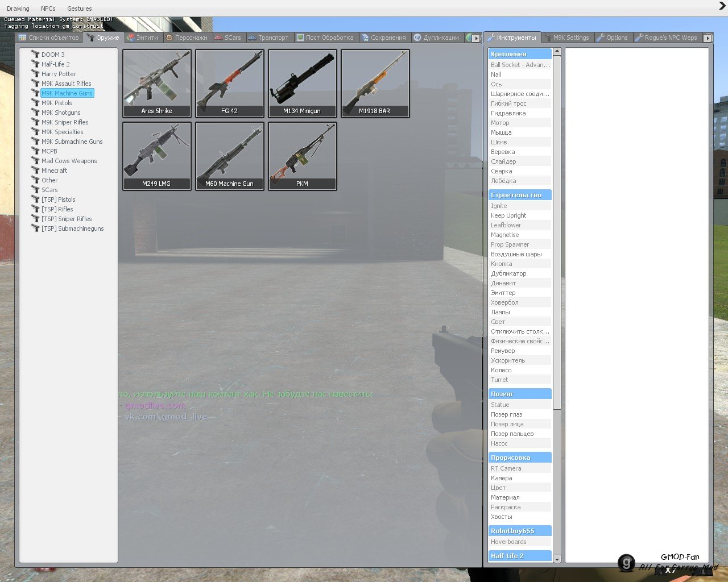Viewport: 728px width, 582px height.
Task: Open the M9K Machine Guns category
Action: click(67, 93)
